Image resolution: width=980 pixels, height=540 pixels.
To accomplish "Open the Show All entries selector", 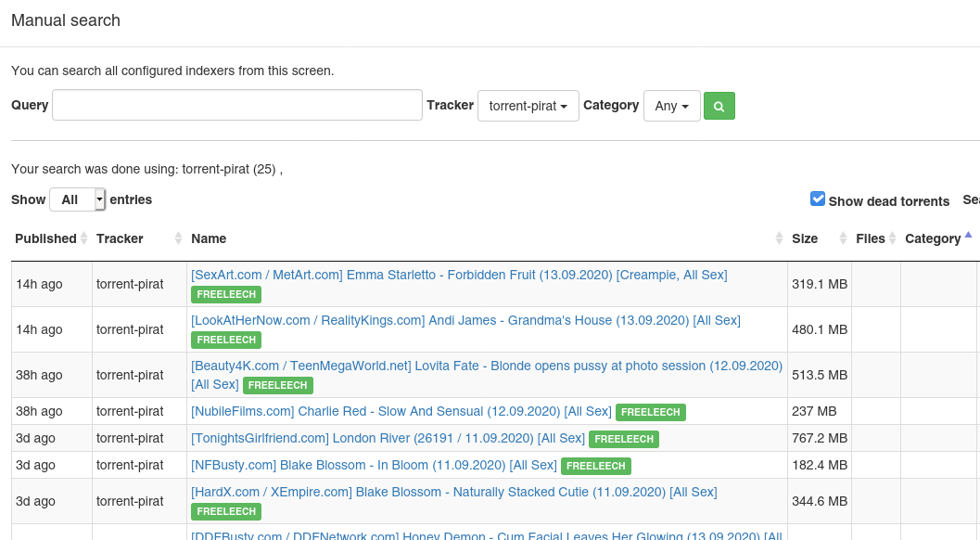I will point(78,199).
